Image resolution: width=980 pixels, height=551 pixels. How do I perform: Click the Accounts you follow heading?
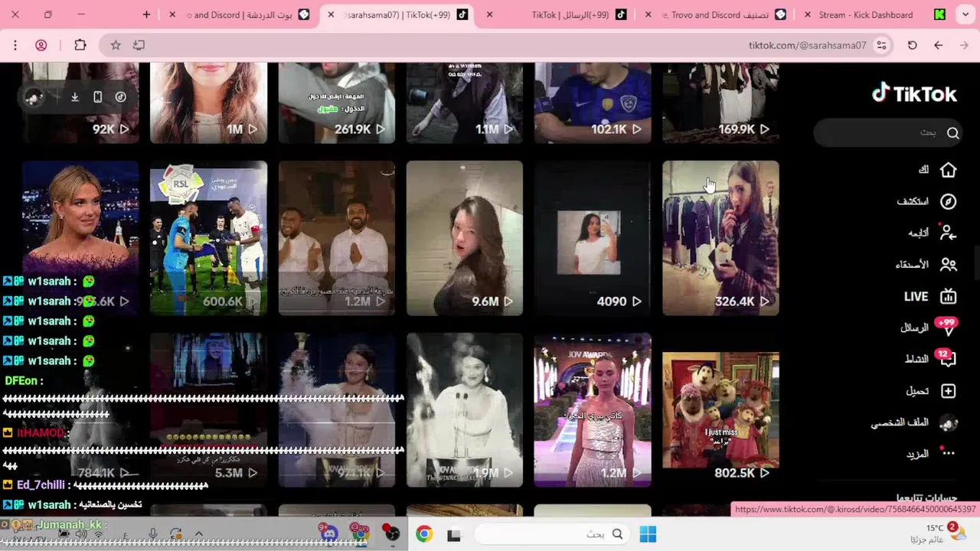(x=926, y=498)
